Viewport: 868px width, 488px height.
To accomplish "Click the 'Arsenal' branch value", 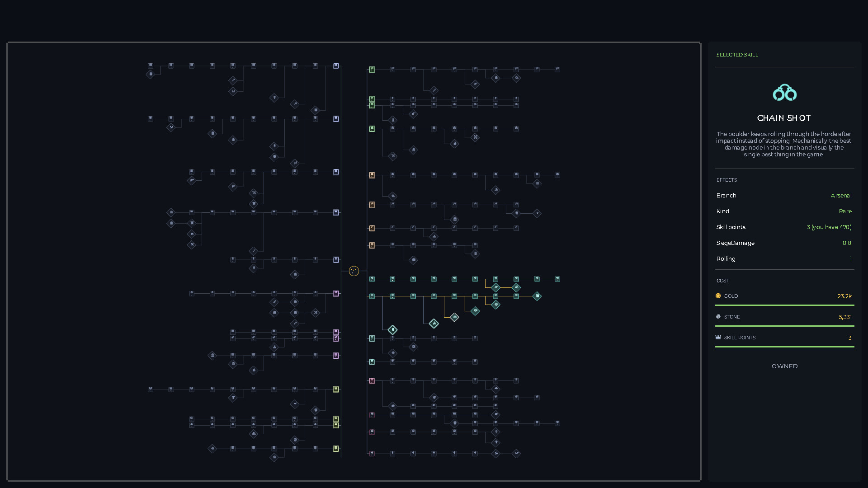I will (x=841, y=196).
